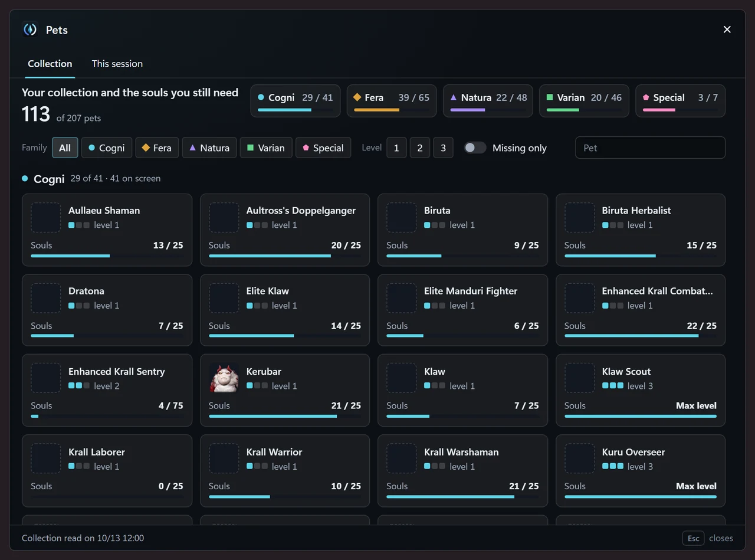This screenshot has height=560, width=755.
Task: Click the Kerubar souls progress bar
Action: coord(285,417)
